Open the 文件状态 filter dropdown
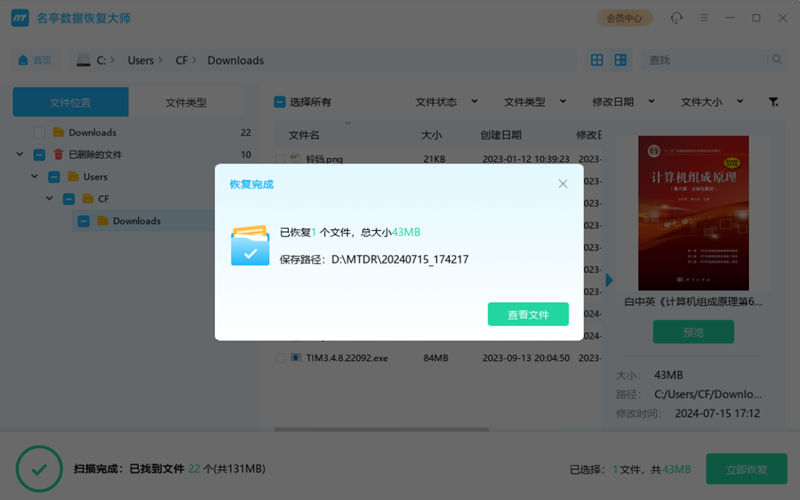800x500 pixels. (x=446, y=102)
